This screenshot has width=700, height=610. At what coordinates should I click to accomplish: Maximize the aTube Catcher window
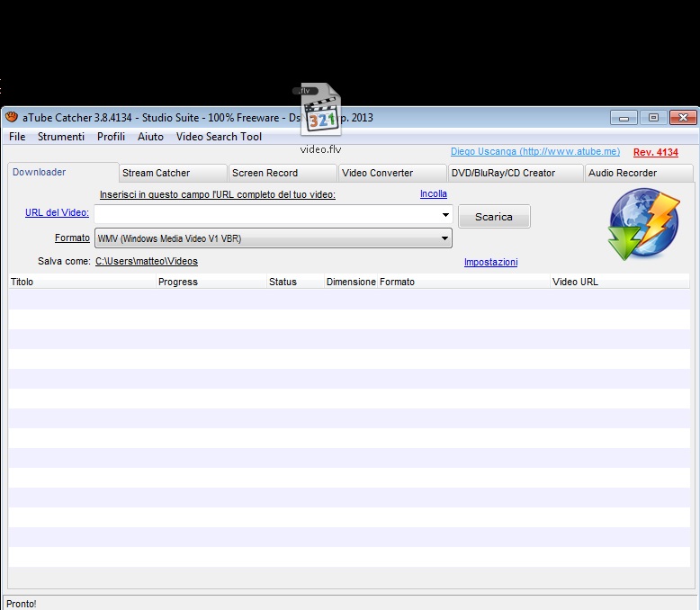point(653,118)
